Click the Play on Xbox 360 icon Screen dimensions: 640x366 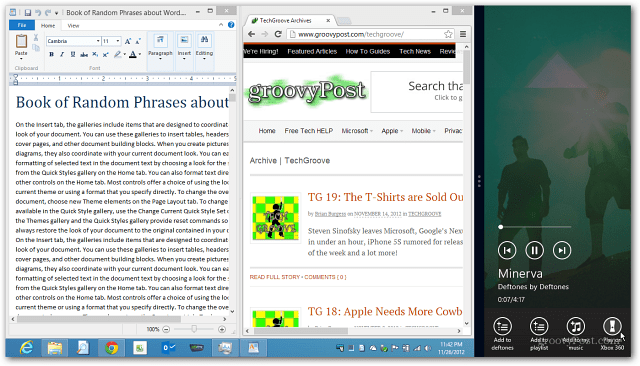coord(612,326)
